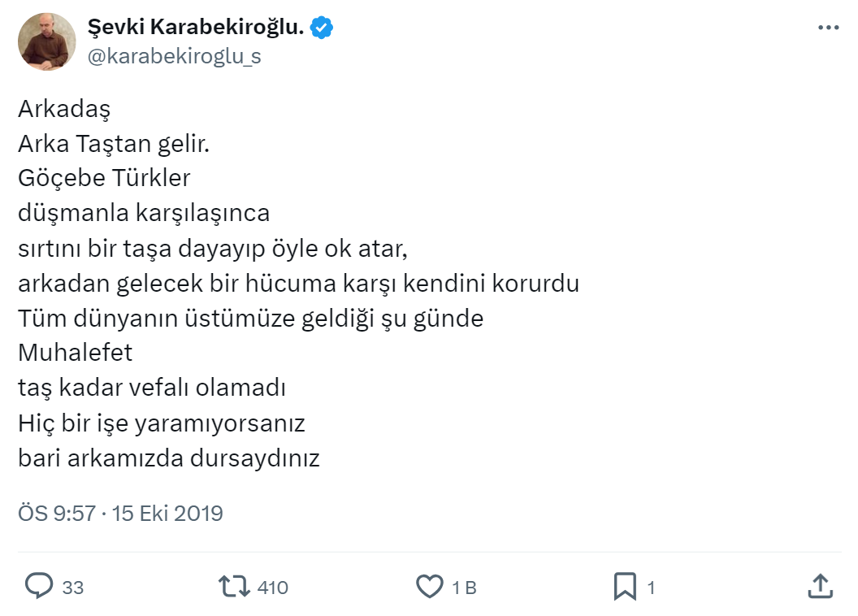
Task: Click the retweet count 410
Action: [272, 587]
